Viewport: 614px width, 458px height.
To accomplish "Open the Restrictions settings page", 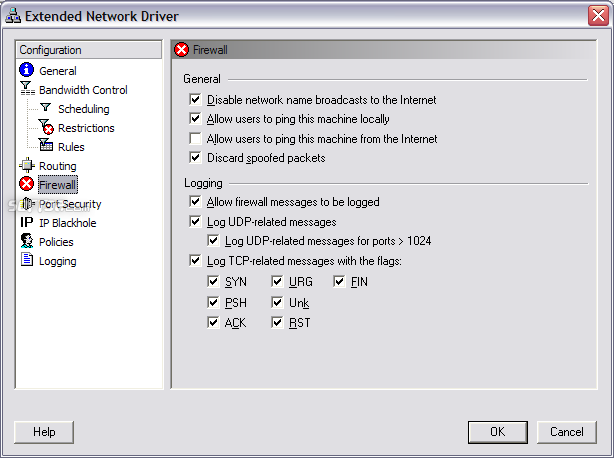I will (86, 128).
